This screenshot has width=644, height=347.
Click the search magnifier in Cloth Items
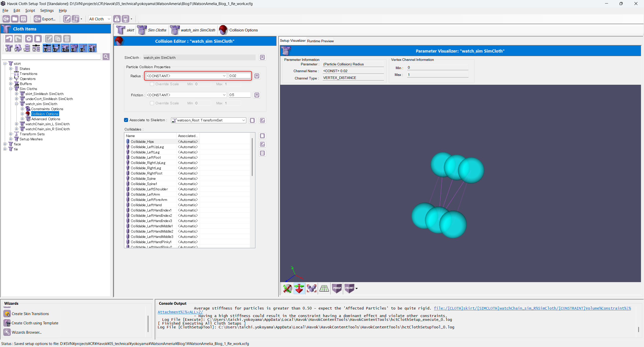pos(106,57)
